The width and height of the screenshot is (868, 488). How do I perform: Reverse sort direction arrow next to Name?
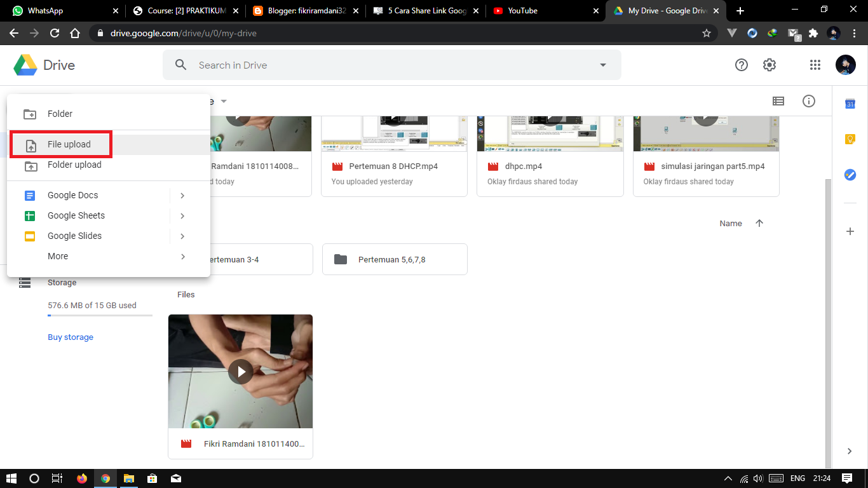pos(759,223)
